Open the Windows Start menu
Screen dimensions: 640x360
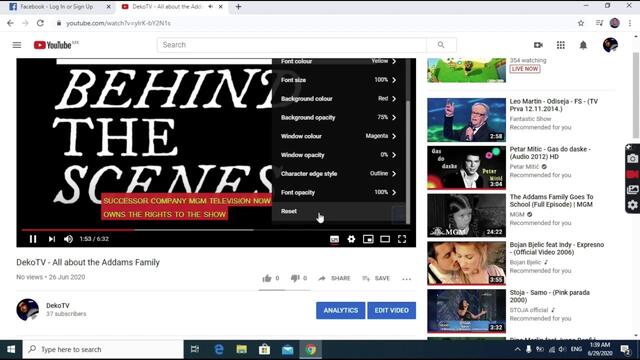[x=11, y=350]
